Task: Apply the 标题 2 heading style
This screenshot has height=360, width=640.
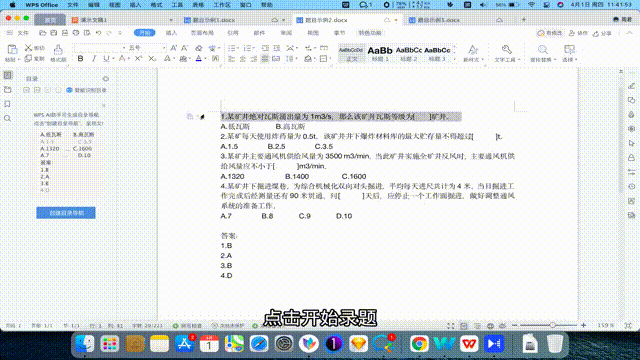Action: pos(409,53)
